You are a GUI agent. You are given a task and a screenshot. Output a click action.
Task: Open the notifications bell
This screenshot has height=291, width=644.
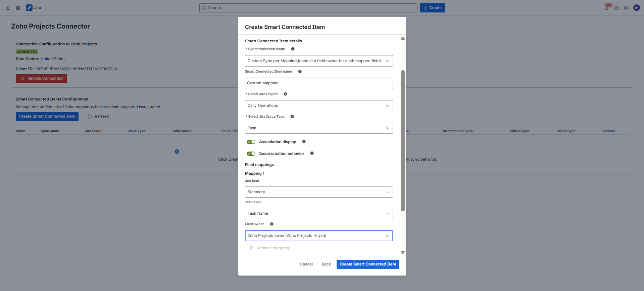pos(606,8)
